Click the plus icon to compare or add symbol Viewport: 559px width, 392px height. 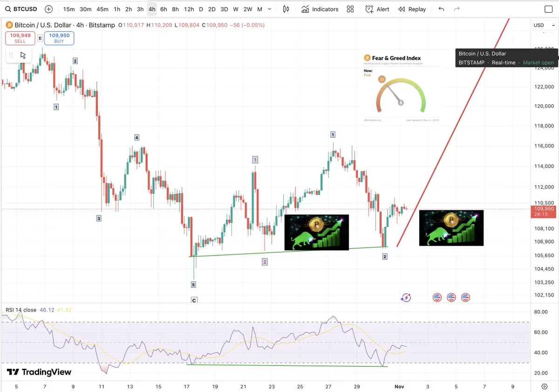click(x=49, y=9)
